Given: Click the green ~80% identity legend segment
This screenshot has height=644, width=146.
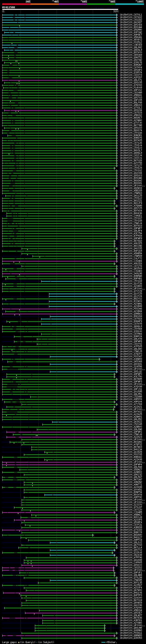Looking at the screenshot, I should click(101, 4).
